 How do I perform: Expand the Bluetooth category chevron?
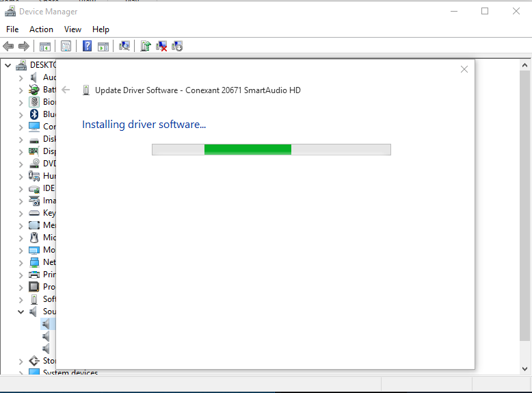(21, 115)
